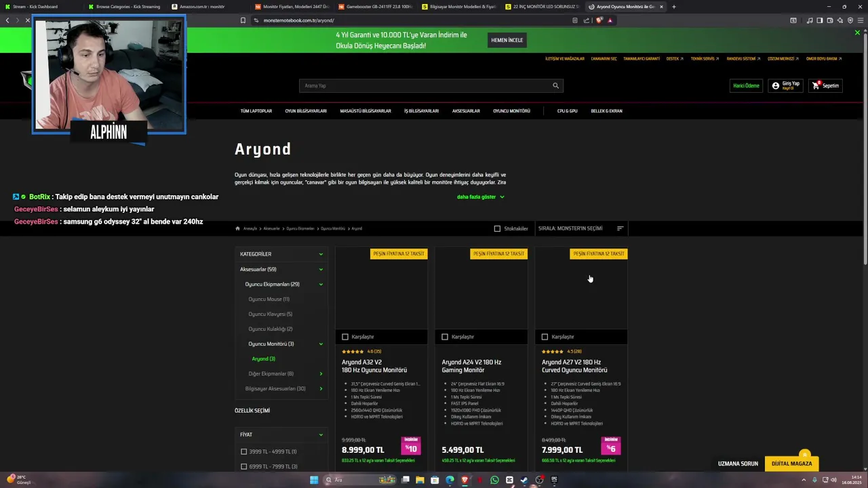The image size is (868, 488).
Task: Toggle the browser sidebar panel icon
Action: click(820, 20)
